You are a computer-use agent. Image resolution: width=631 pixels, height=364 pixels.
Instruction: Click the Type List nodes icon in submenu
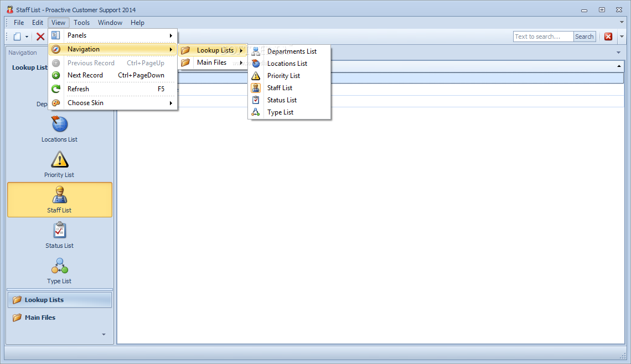pos(256,112)
